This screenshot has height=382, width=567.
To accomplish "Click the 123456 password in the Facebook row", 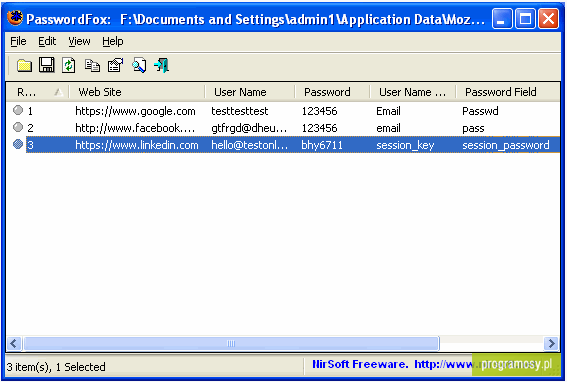I will click(x=319, y=128).
